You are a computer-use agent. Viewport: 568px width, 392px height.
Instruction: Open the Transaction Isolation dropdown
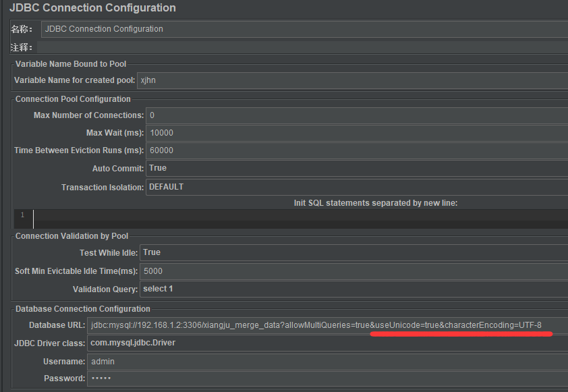[357, 187]
